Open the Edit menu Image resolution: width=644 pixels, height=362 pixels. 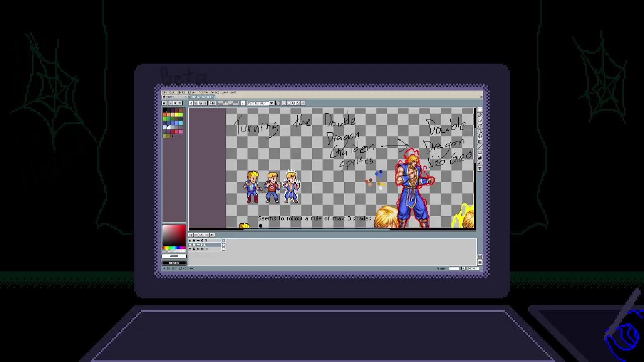pyautogui.click(x=172, y=93)
